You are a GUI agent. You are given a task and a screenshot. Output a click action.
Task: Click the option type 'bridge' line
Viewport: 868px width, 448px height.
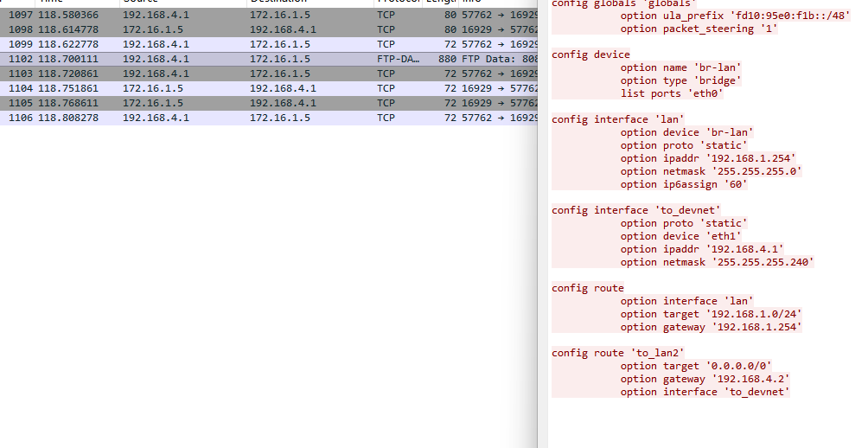click(680, 80)
